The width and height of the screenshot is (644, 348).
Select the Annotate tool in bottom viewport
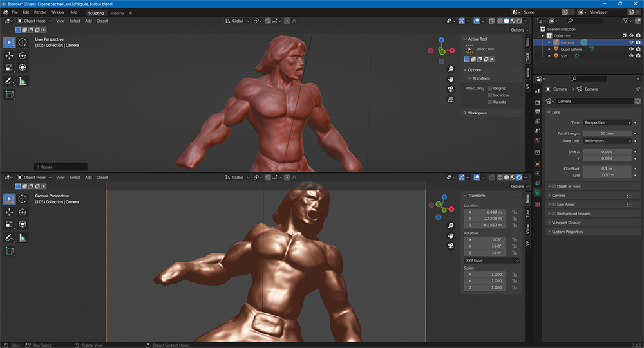pyautogui.click(x=10, y=237)
